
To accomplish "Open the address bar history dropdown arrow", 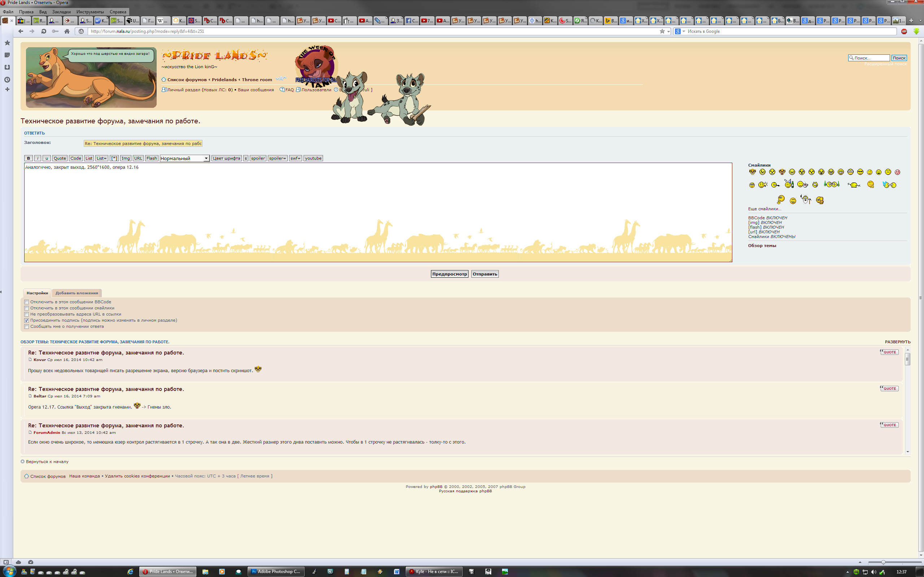I will point(668,31).
